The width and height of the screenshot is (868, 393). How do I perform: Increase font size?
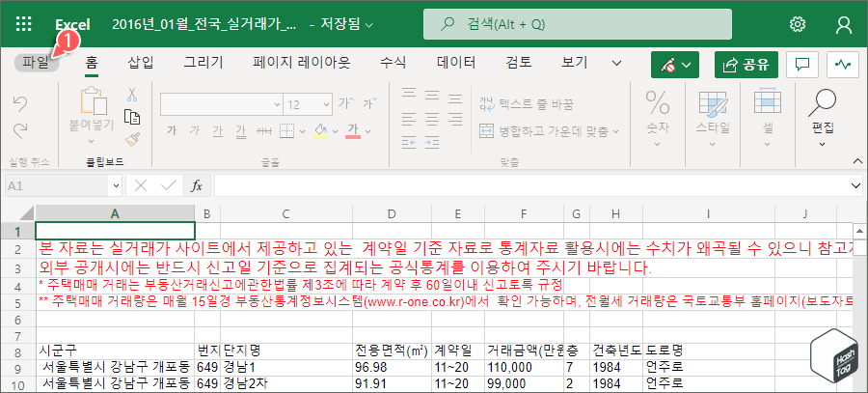click(346, 103)
